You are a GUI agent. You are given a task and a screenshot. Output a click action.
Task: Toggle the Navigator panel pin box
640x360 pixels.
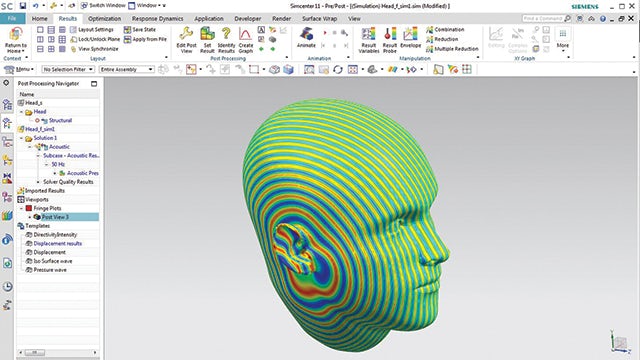(x=94, y=84)
